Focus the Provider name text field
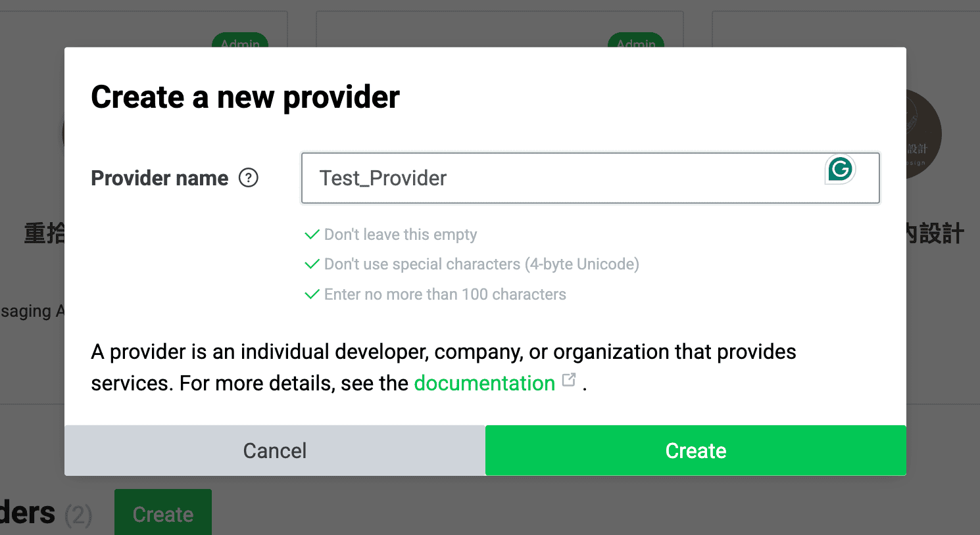980x535 pixels. tap(559, 178)
